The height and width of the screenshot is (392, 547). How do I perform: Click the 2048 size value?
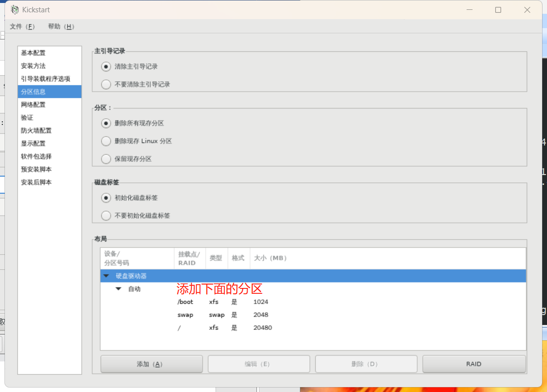pyautogui.click(x=260, y=315)
